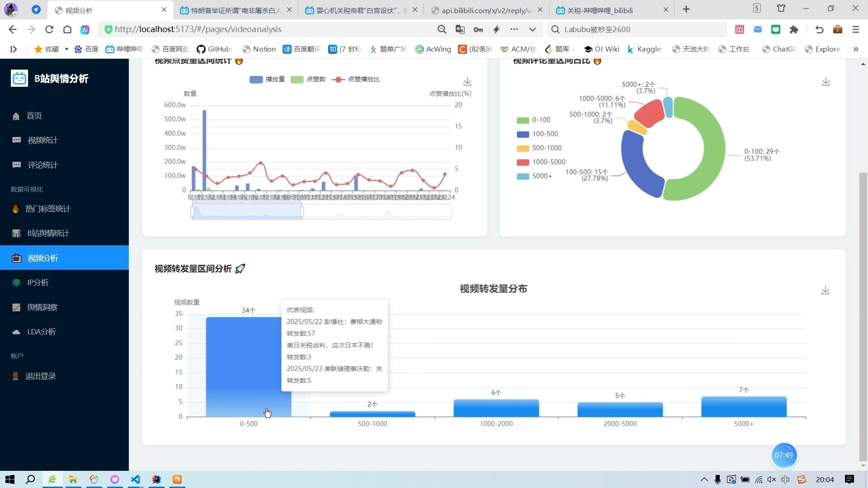Download the 点赞量区间 chart image
Viewport: 868px width, 488px height.
pyautogui.click(x=467, y=82)
